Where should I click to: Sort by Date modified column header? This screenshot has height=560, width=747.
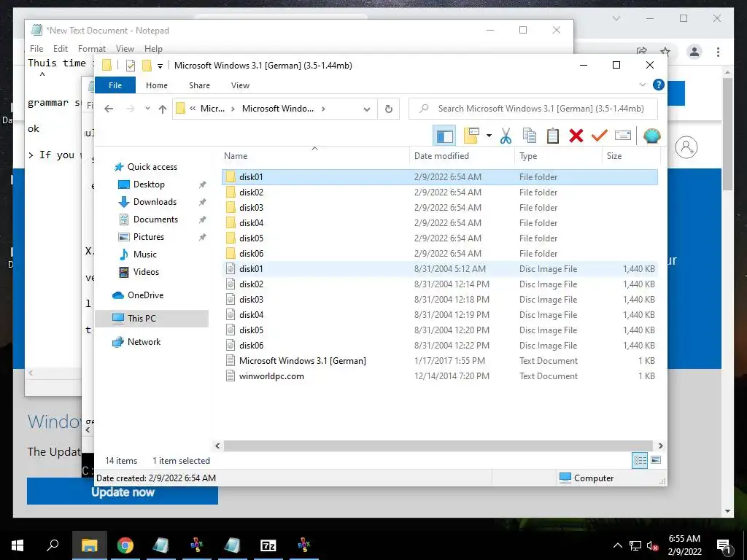(x=462, y=156)
